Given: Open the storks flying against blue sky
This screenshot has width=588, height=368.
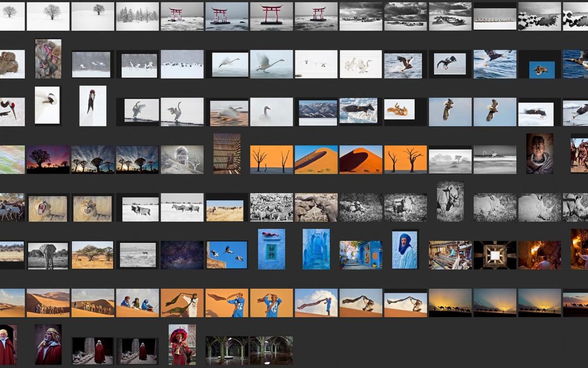Looking at the screenshot, I should pyautogui.click(x=227, y=255).
